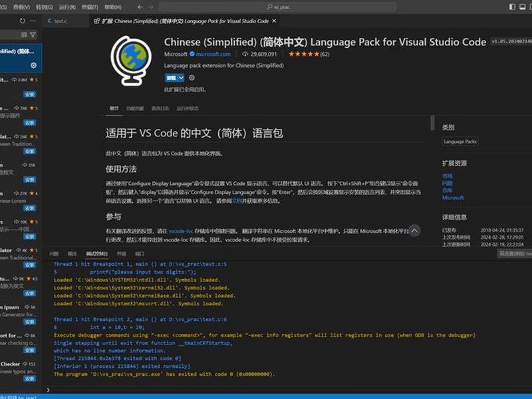Switch to the first panel tab, Problems
Image resolution: width=532 pixels, height=399 pixels.
coord(54,254)
